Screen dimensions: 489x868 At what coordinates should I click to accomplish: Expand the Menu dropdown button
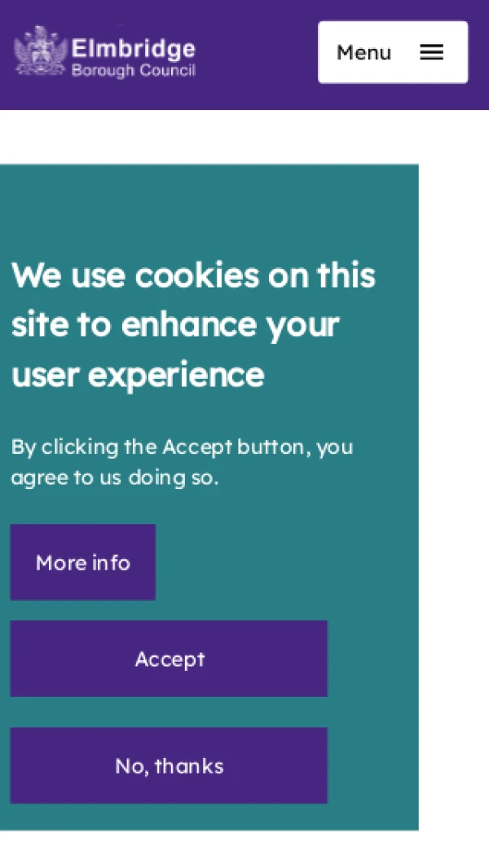coord(393,52)
